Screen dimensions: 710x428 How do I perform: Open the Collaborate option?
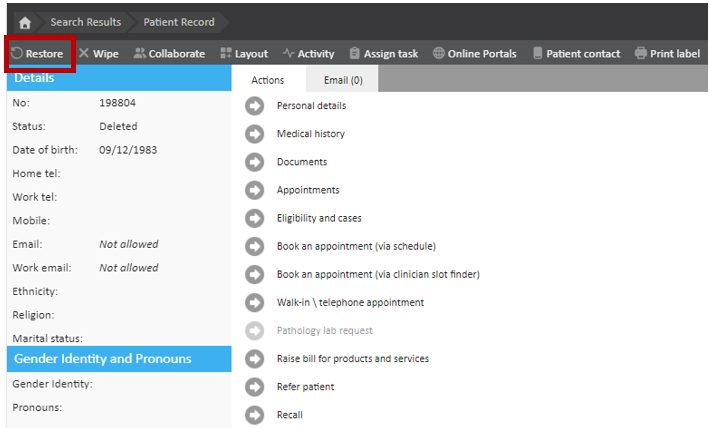click(169, 54)
